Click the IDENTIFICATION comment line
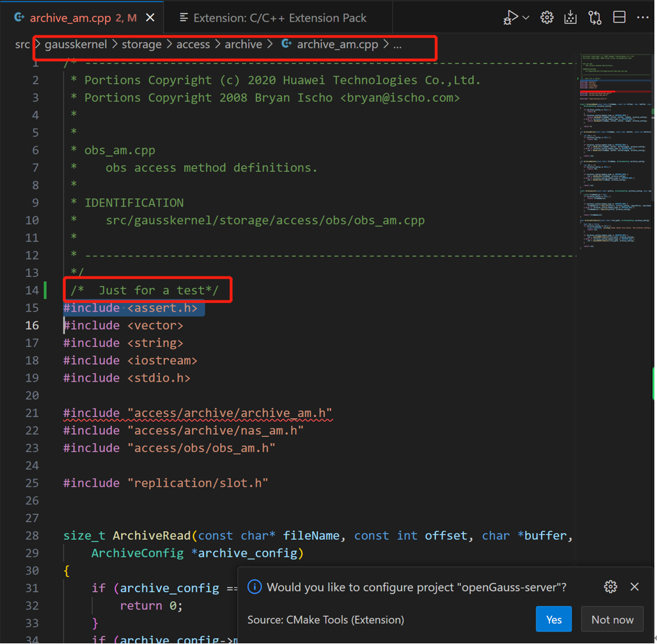This screenshot has width=657, height=644. pos(134,203)
